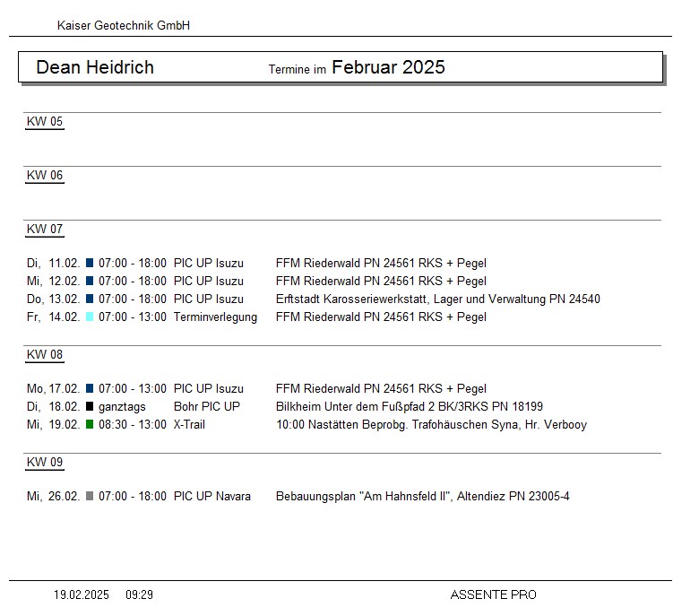Image resolution: width=699 pixels, height=616 pixels.
Task: Click the ASSENTE PRO footer label
Action: 493,594
